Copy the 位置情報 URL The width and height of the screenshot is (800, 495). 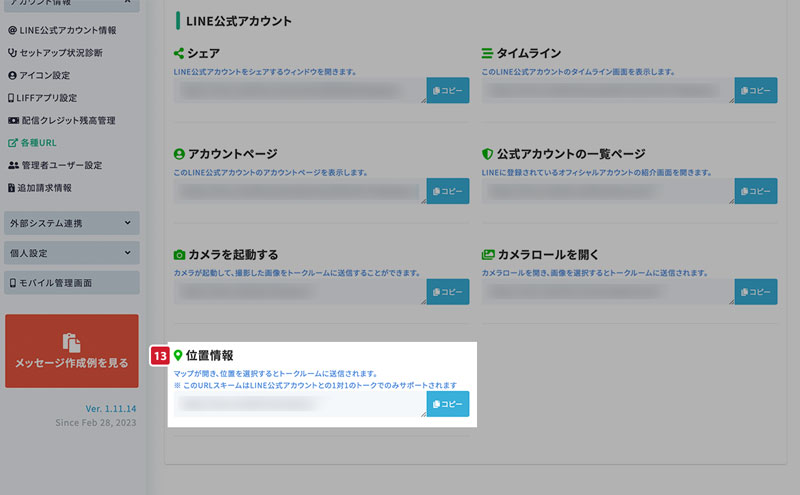pos(447,404)
